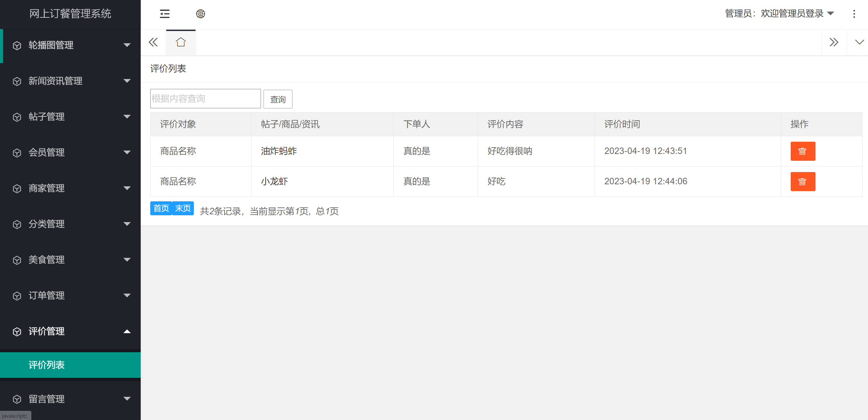868x420 pixels.
Task: Expand the 订单管理 sidebar menu
Action: [71, 295]
